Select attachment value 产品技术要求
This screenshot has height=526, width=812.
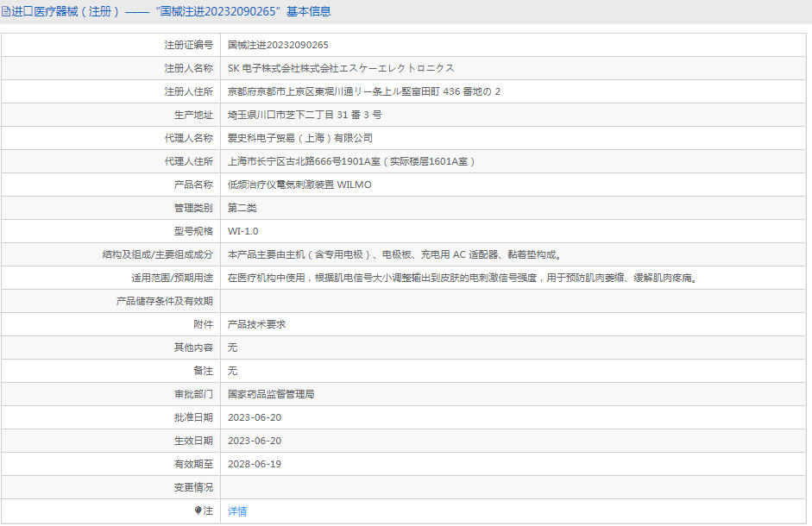point(257,324)
